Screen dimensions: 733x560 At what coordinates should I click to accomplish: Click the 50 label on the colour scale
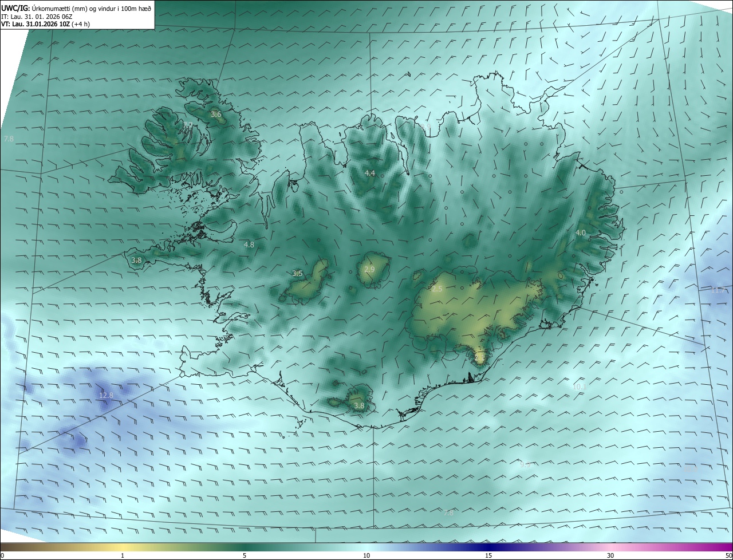coord(728,555)
